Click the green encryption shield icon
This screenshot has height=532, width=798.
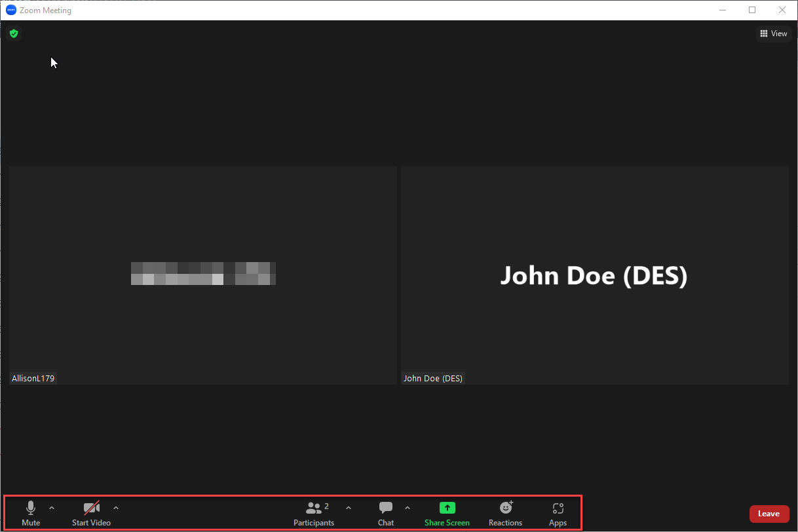click(x=14, y=33)
